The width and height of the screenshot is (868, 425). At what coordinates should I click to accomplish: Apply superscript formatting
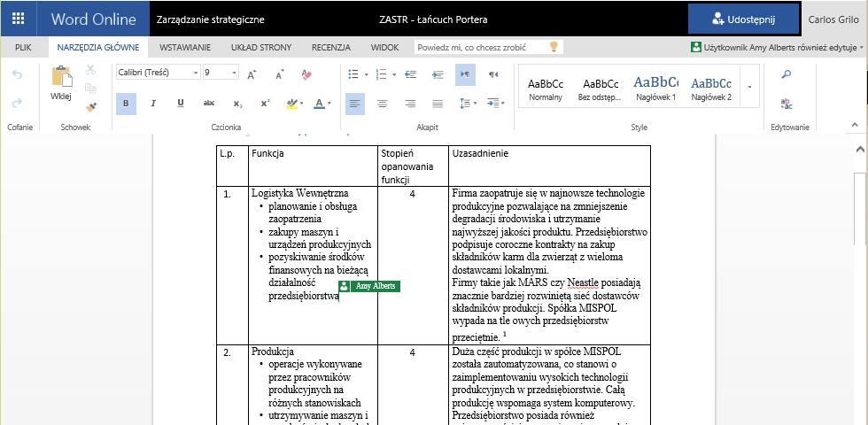pyautogui.click(x=265, y=103)
